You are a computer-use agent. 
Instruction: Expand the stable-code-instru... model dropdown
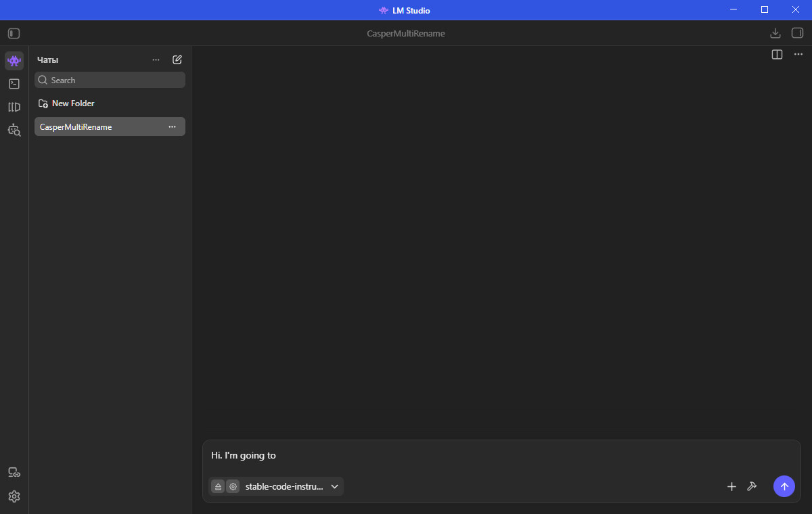[292, 486]
